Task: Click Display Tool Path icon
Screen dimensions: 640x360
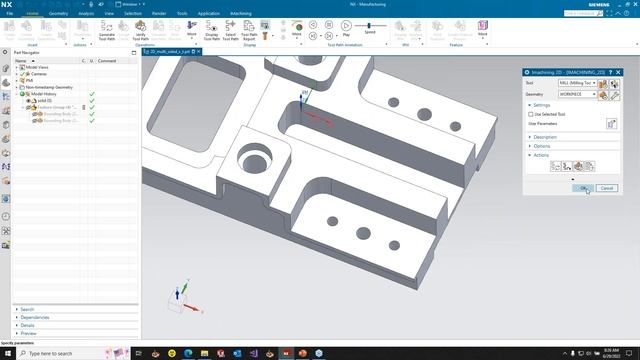Action: pyautogui.click(x=211, y=30)
